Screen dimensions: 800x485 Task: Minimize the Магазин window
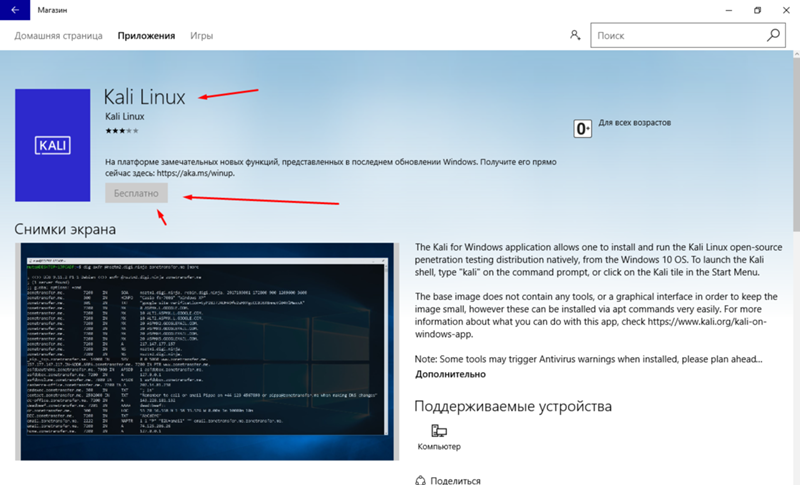tap(729, 10)
